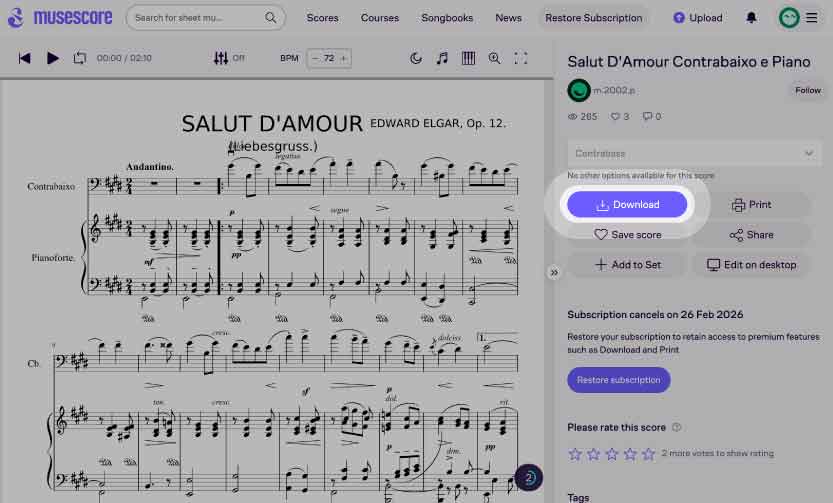This screenshot has width=833, height=503.
Task: Click the search for sheet music field
Action: [198, 18]
